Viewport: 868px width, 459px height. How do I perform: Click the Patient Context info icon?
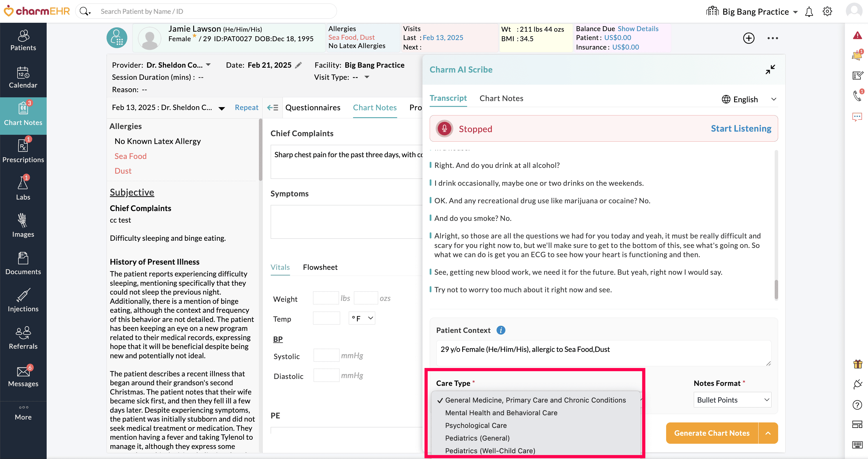click(501, 330)
